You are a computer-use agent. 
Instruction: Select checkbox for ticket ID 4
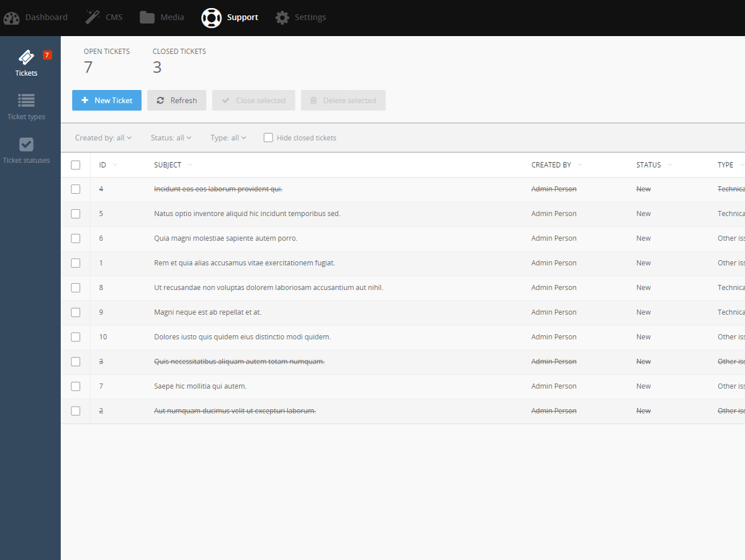click(76, 189)
